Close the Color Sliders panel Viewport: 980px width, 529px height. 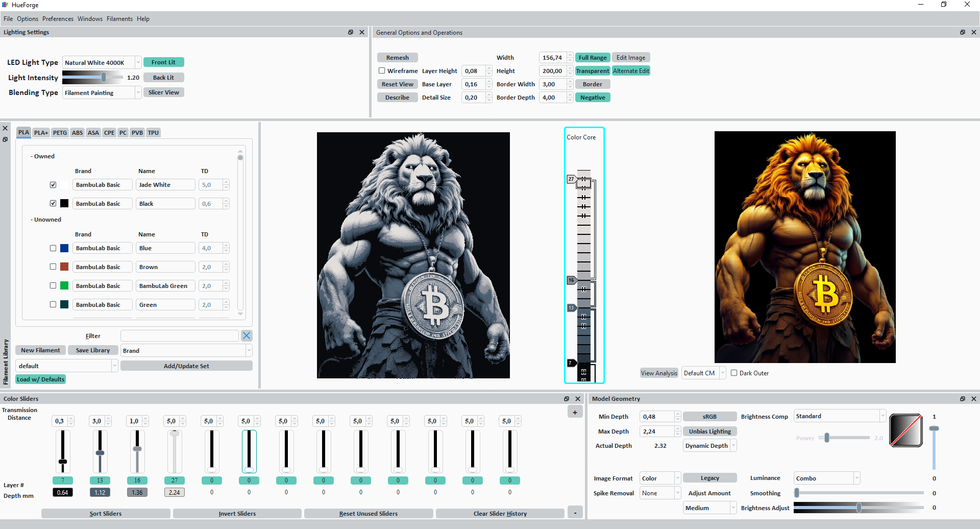(578, 399)
